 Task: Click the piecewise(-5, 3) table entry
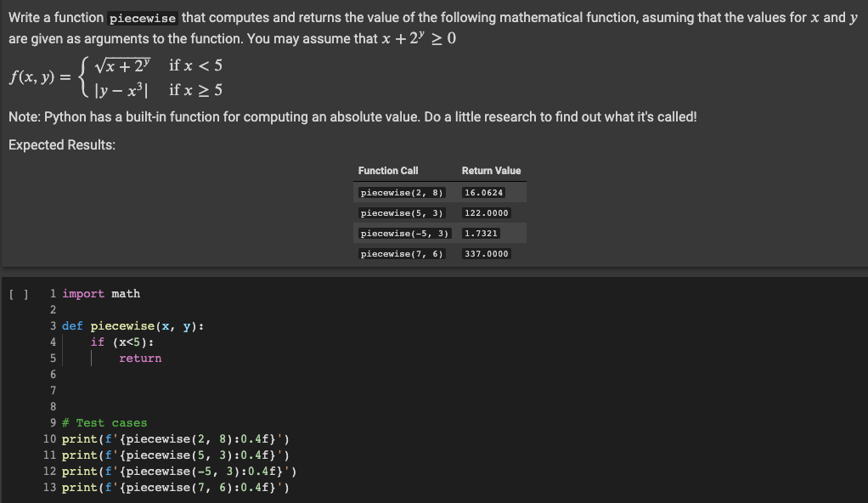pos(403,233)
